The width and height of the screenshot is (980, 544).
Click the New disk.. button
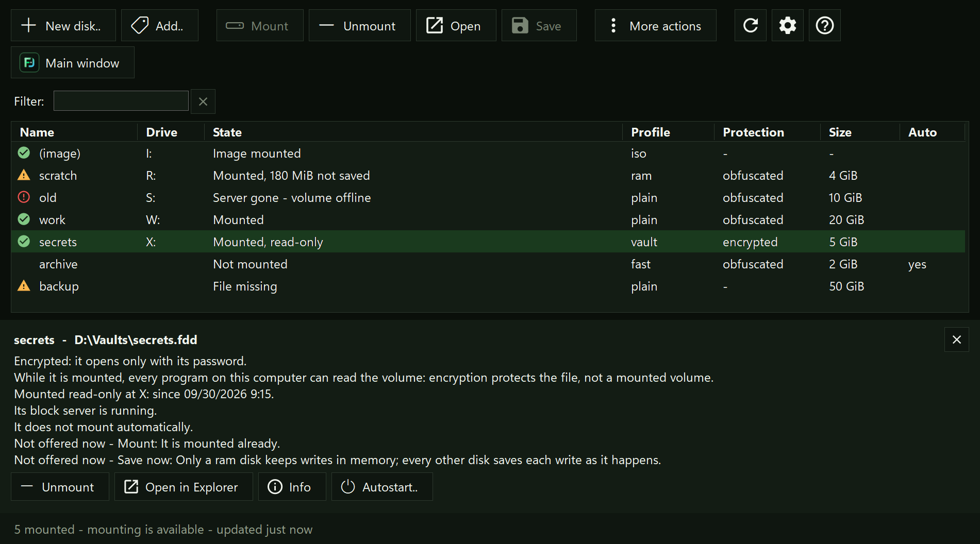pyautogui.click(x=63, y=25)
